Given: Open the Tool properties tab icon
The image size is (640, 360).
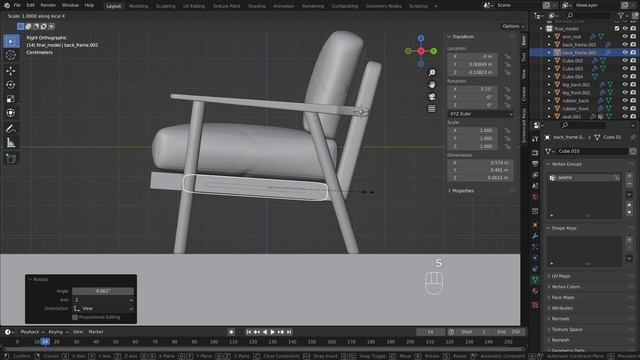Looking at the screenshot, I should click(x=535, y=139).
